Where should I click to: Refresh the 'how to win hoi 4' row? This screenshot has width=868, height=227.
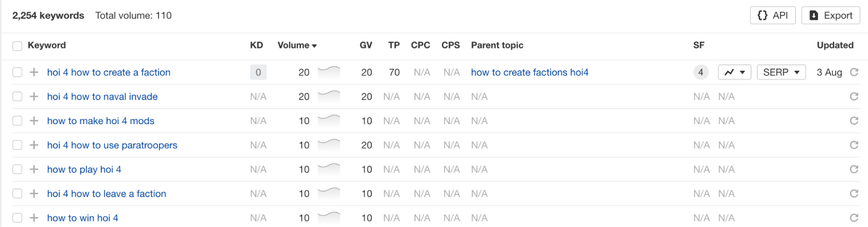(854, 218)
